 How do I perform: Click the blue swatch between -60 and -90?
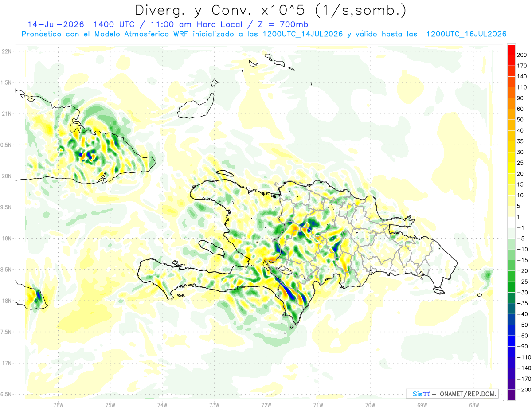(512, 341)
